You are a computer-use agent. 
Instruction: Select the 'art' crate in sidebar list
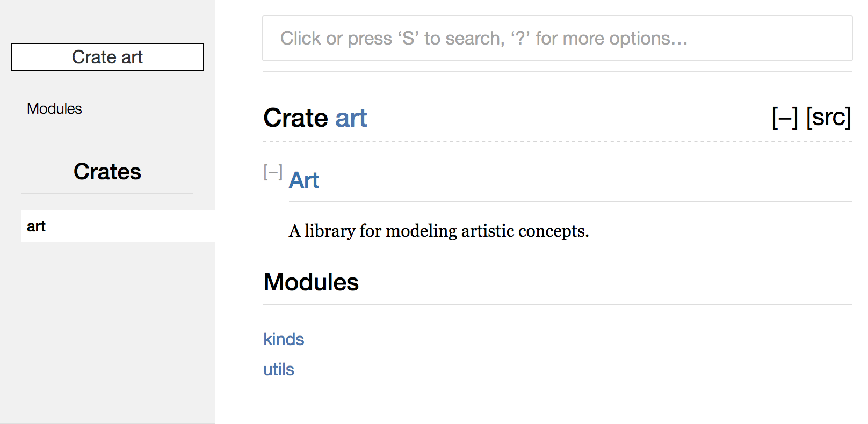[x=37, y=226]
